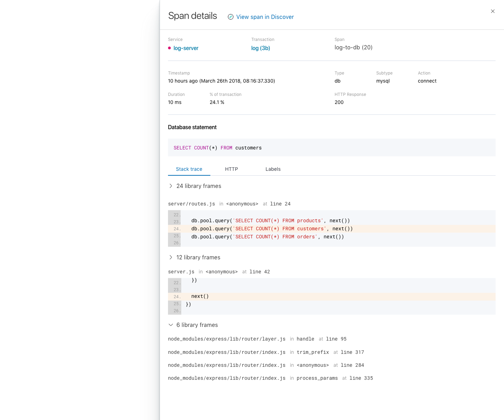Select the Stack trace tab
This screenshot has width=504, height=420.
[189, 169]
